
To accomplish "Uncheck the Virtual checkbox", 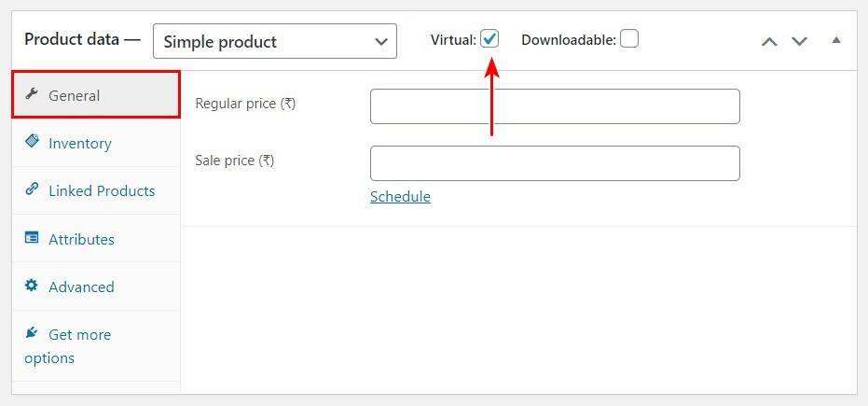I will pyautogui.click(x=490, y=39).
